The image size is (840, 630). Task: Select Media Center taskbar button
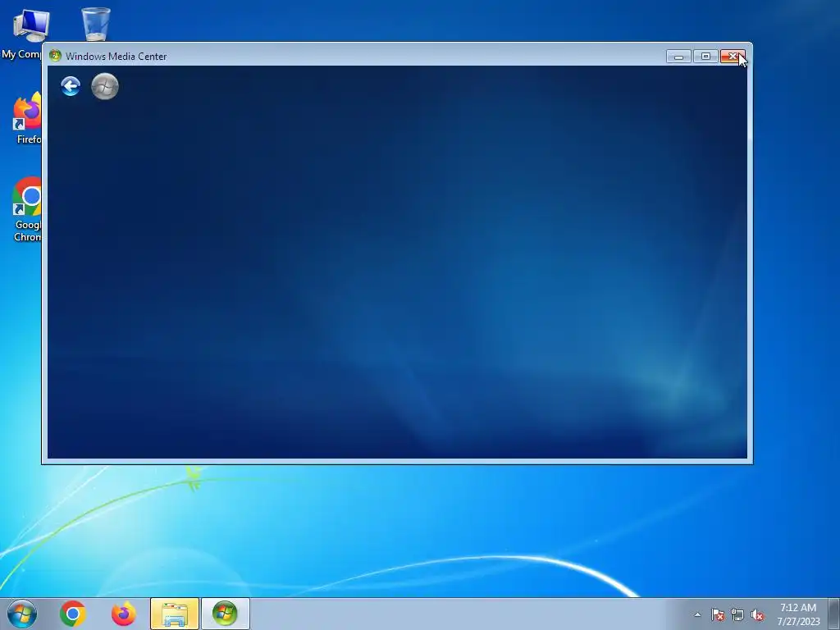coord(225,614)
